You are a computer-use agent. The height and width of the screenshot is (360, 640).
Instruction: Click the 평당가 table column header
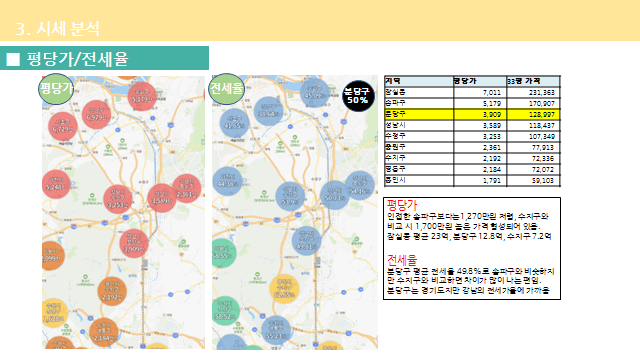click(480, 81)
